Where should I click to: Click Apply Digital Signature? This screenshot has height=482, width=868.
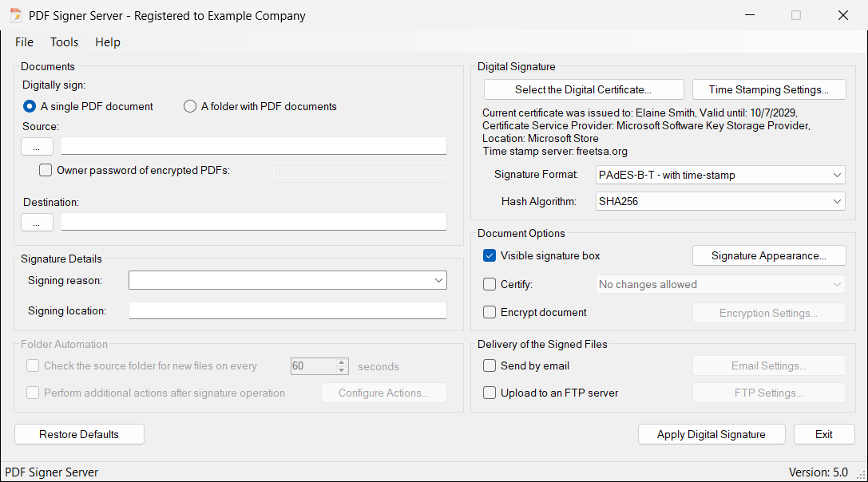coord(711,434)
